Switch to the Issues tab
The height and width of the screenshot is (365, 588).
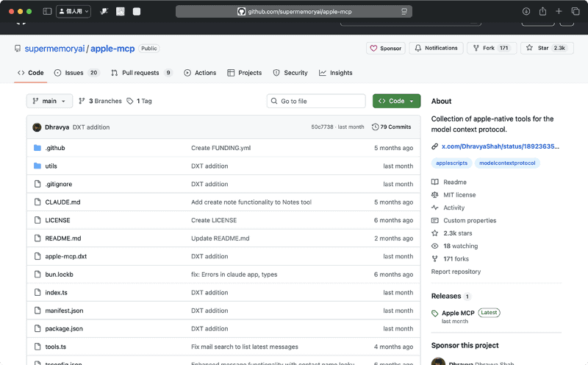click(x=77, y=73)
